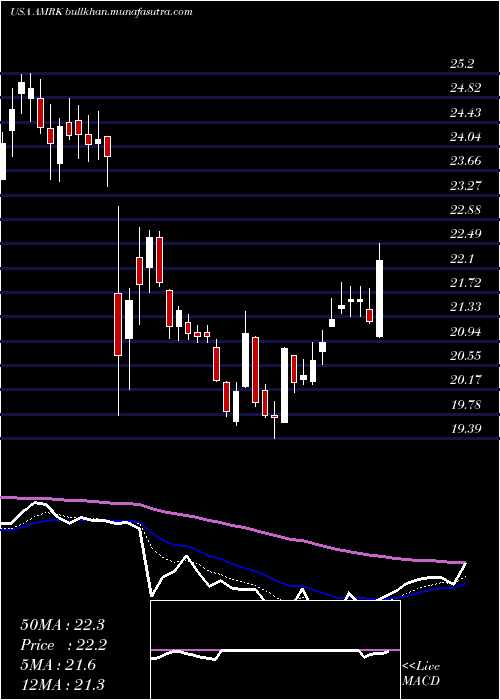Click the 24.04 price level label
The image size is (500, 700).
click(465, 137)
